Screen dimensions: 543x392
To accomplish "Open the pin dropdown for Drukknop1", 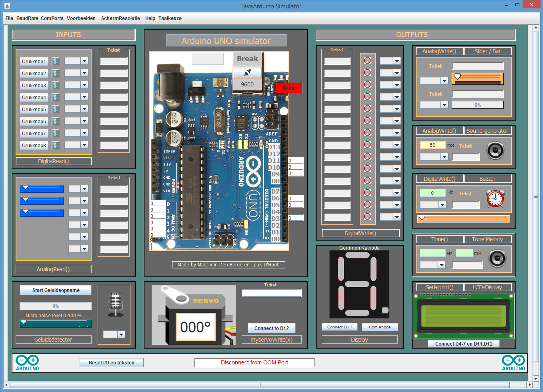I will (84, 61).
